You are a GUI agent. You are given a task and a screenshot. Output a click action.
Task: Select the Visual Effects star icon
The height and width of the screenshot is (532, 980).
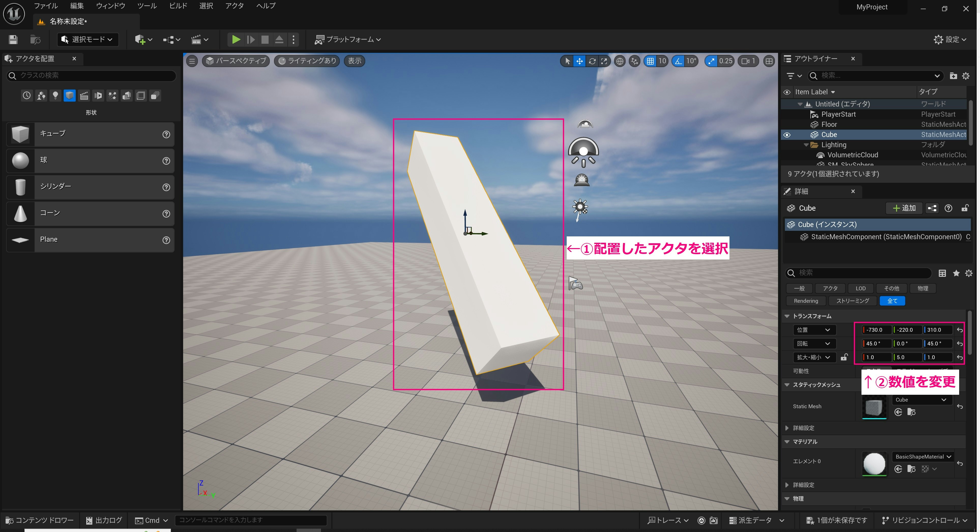(112, 96)
